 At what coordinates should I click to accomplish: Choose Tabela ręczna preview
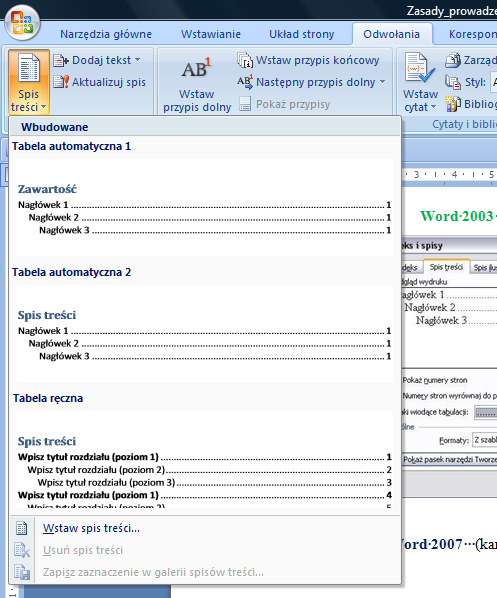(x=204, y=459)
